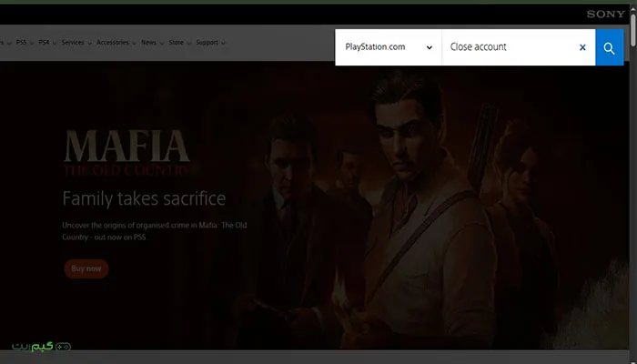Click the Sony logo in the top bar
637x364 pixels.
point(605,14)
